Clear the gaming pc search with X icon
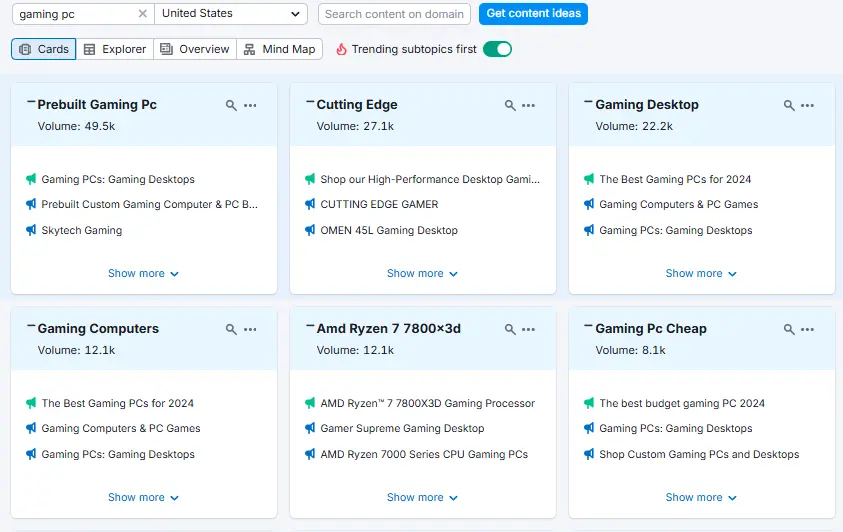 142,14
